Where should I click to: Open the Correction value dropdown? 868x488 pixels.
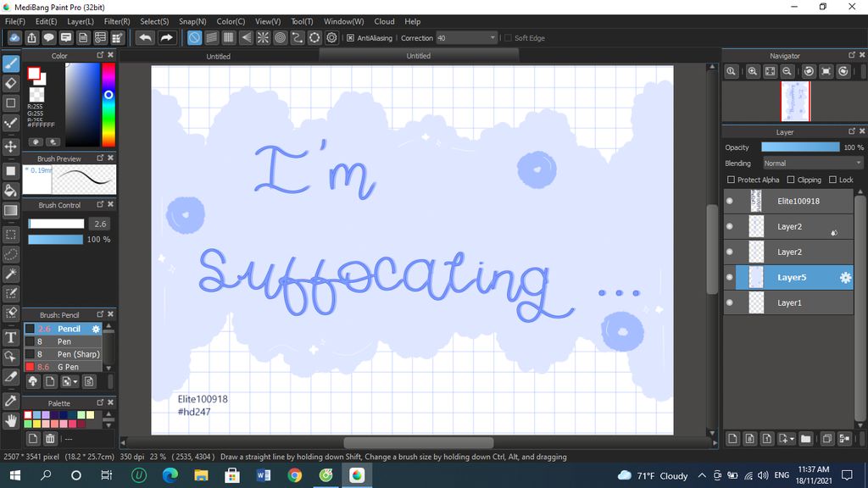tap(492, 38)
